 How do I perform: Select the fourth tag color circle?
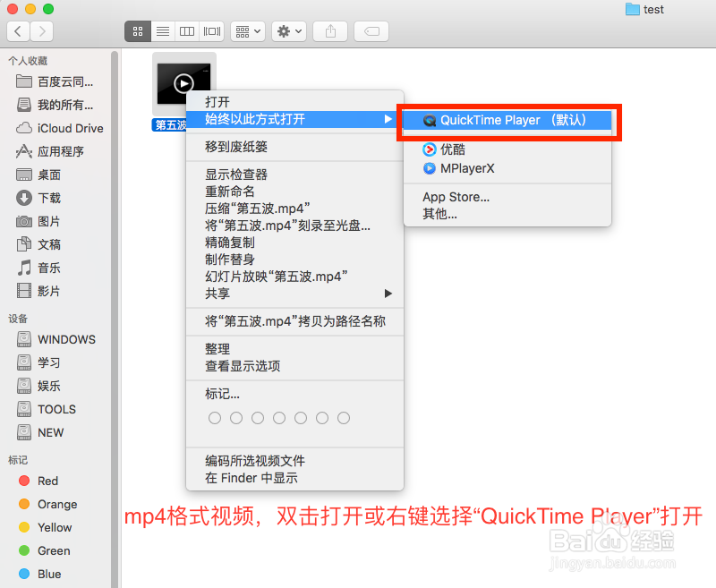coord(279,418)
